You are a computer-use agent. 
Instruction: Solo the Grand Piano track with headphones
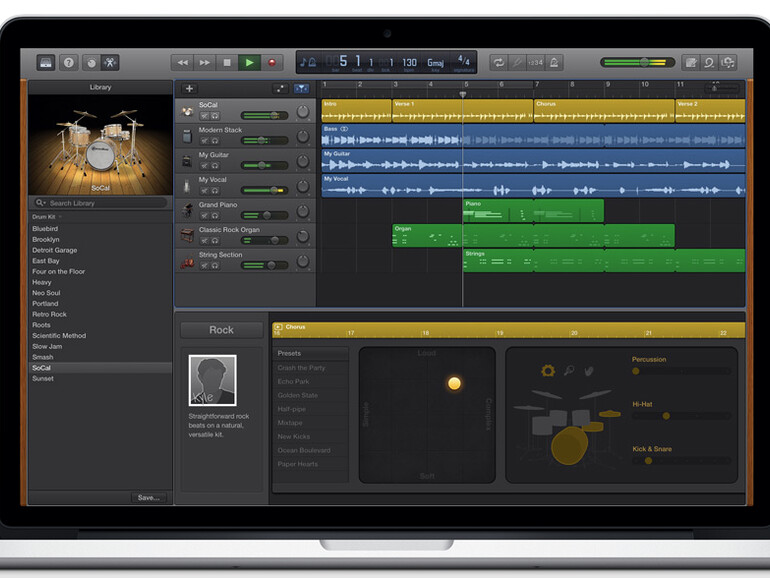point(214,216)
